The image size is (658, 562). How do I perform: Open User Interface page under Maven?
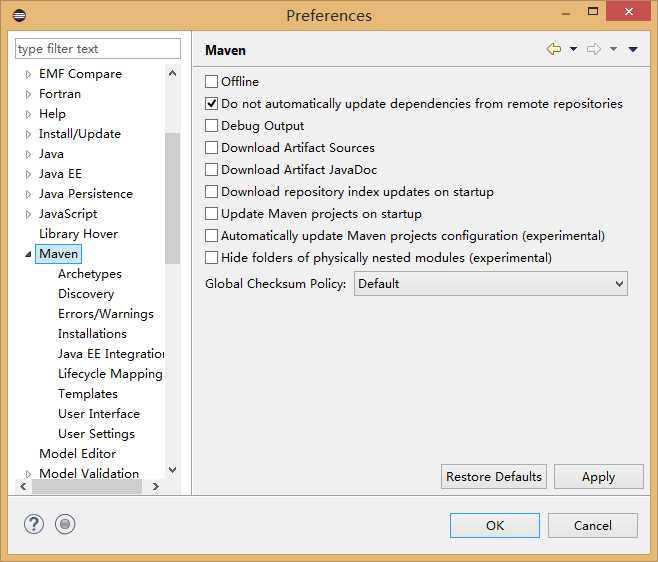point(99,414)
